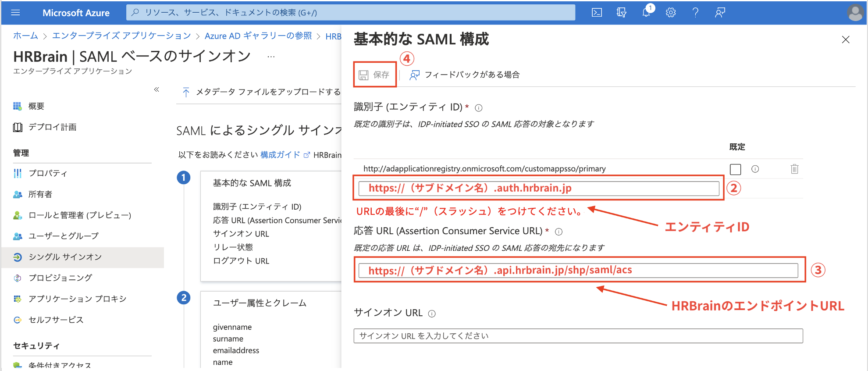Open notifications bell icon

point(646,13)
